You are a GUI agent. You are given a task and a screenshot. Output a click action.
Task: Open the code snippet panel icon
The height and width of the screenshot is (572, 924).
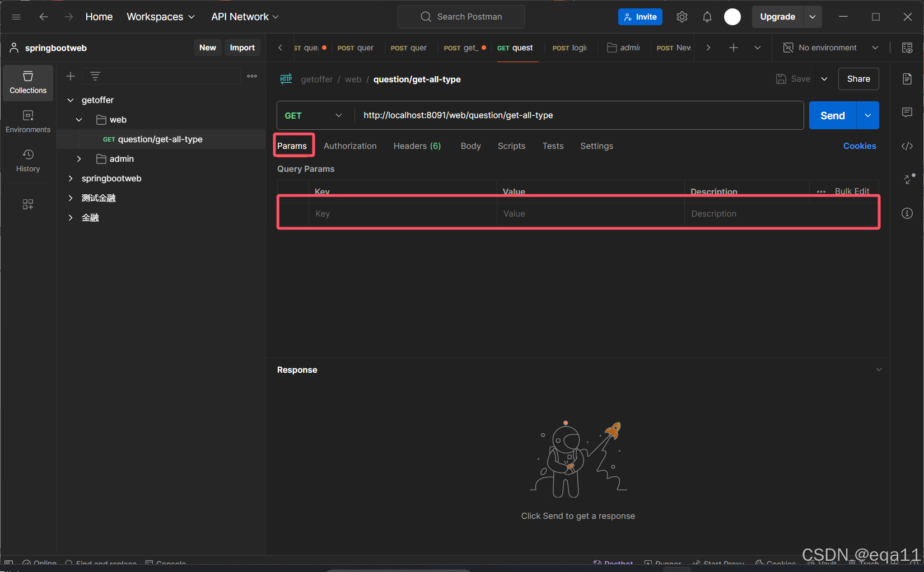(x=907, y=146)
